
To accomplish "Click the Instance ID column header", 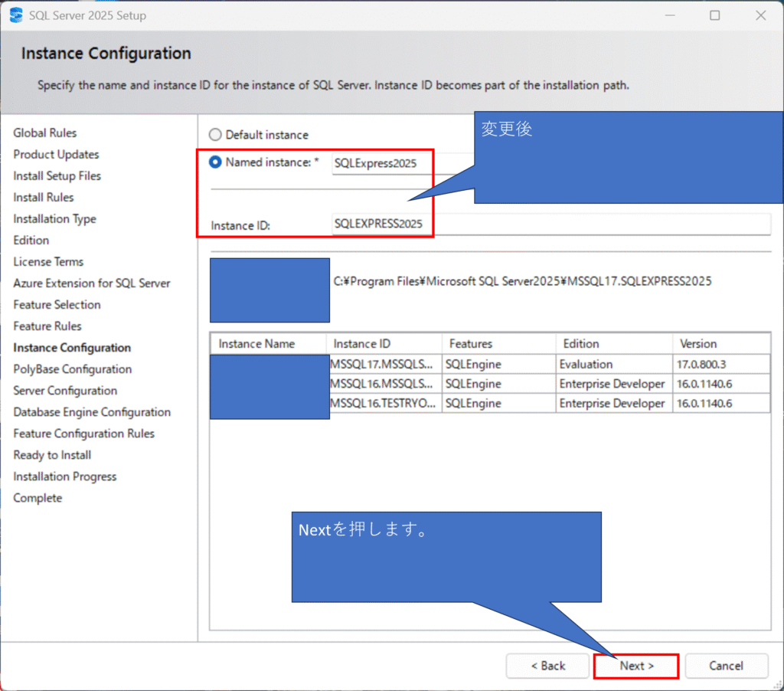I will tap(384, 344).
